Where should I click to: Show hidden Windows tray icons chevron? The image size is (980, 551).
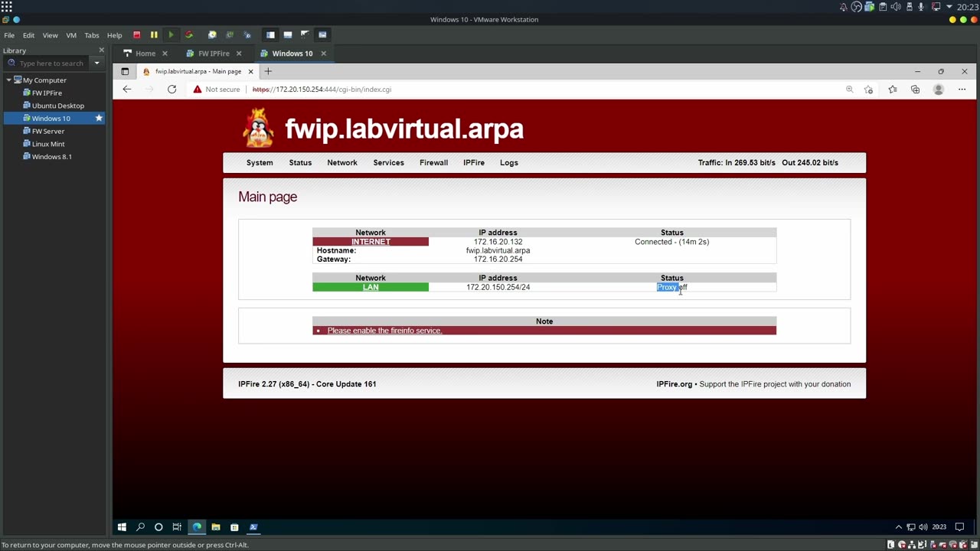[x=899, y=527]
